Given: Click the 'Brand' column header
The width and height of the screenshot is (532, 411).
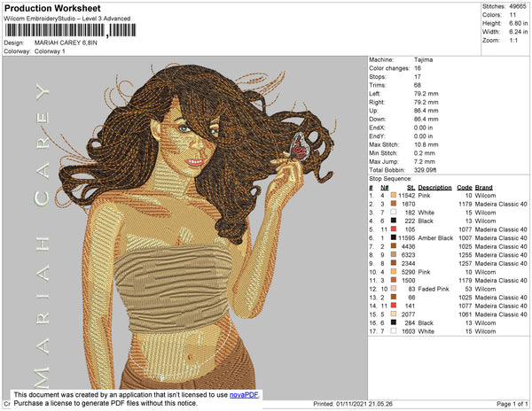Looking at the screenshot, I should point(483,188).
